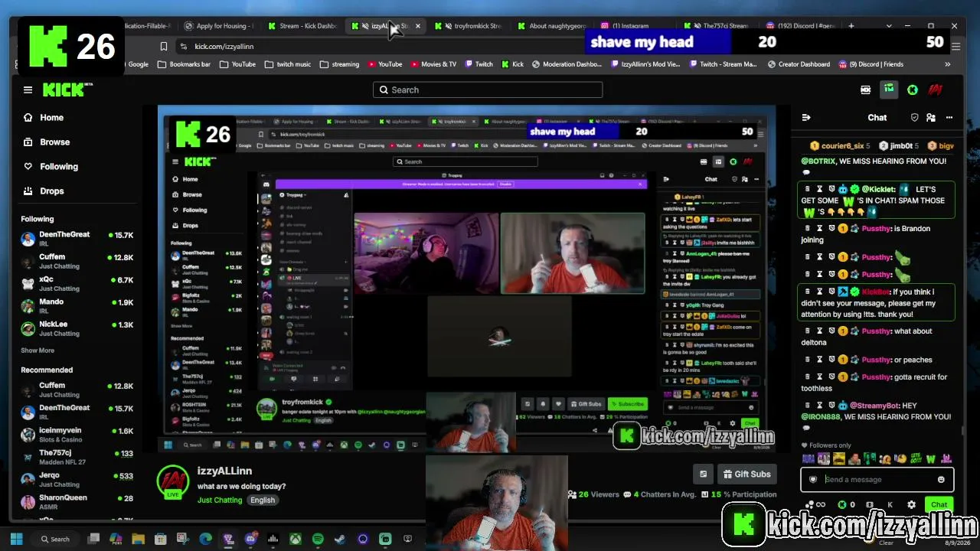Open SharonQueen channel under Recommended
Screen dimensions: 980x551
point(77,501)
